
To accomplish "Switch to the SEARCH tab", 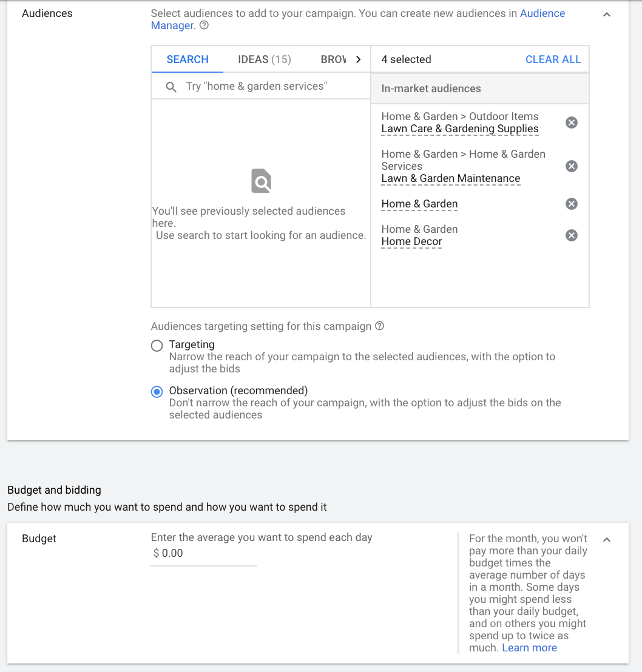I will click(x=187, y=59).
